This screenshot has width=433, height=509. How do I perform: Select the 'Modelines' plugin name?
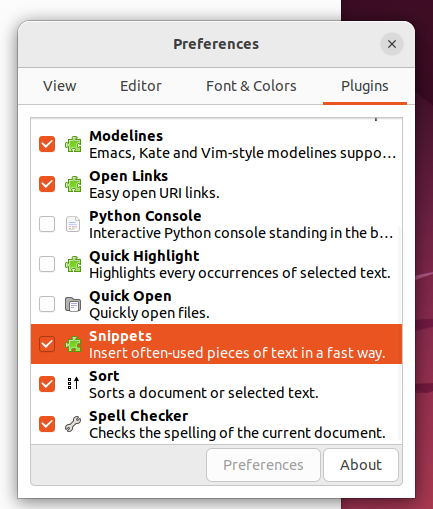126,136
